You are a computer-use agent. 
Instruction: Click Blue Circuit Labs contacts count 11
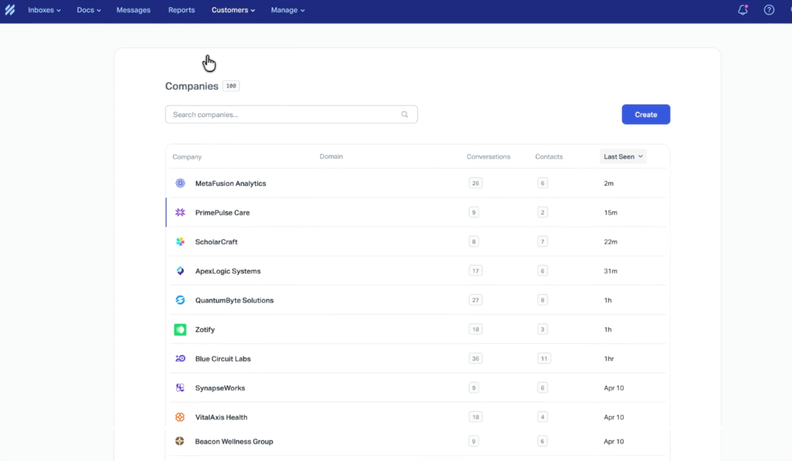click(544, 359)
